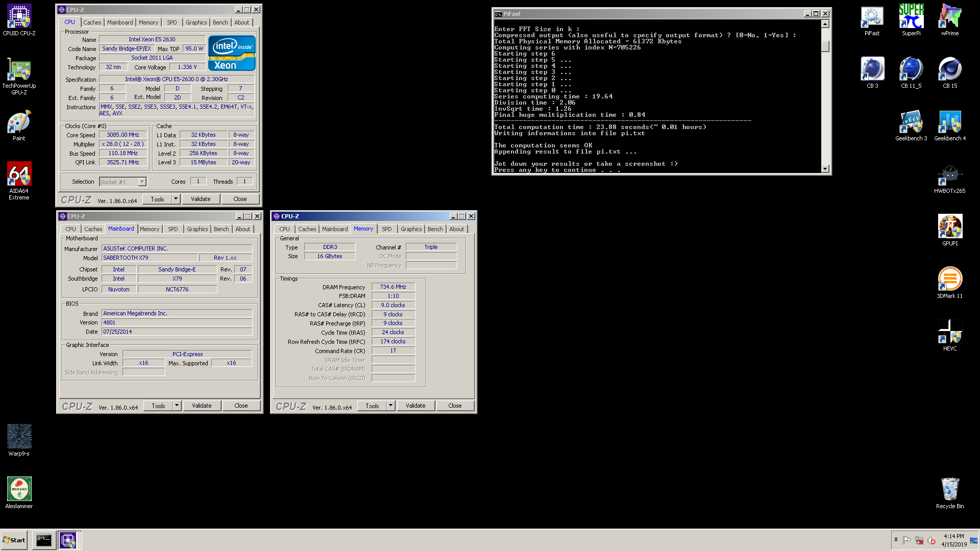The height and width of the screenshot is (551, 980).
Task: Open CB 3 Cinebench shortcut
Action: (872, 73)
